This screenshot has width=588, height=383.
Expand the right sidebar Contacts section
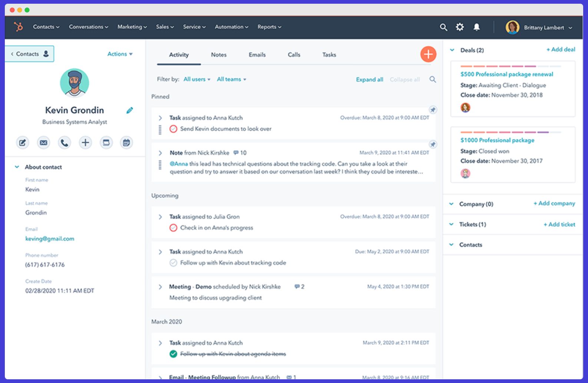(451, 245)
